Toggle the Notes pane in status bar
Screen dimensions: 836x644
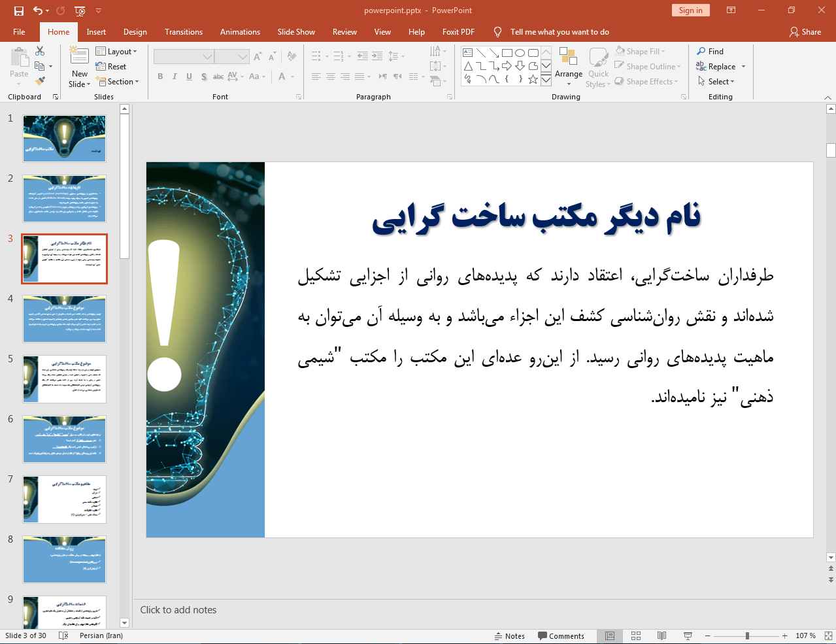point(509,636)
